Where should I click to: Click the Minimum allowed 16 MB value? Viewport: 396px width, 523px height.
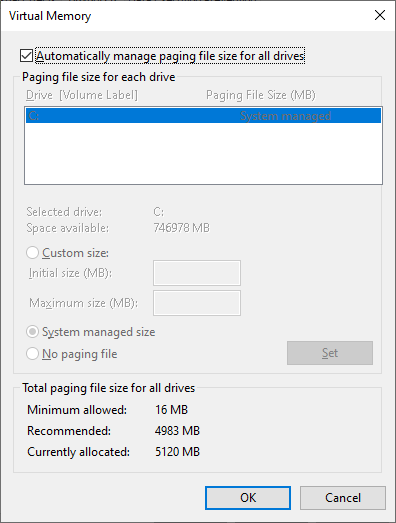pyautogui.click(x=171, y=410)
